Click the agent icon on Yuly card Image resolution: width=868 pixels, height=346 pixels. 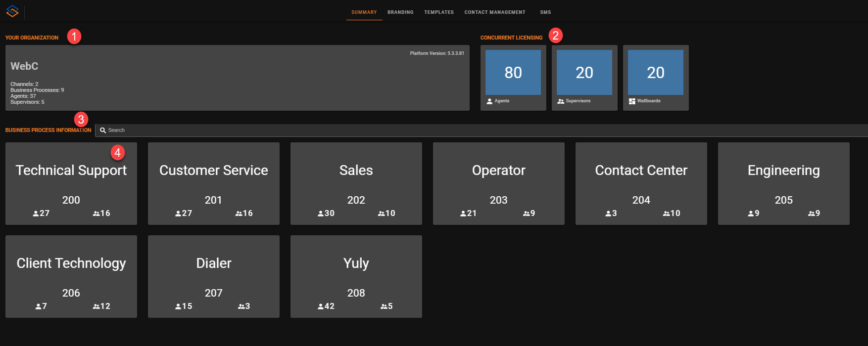(x=321, y=306)
